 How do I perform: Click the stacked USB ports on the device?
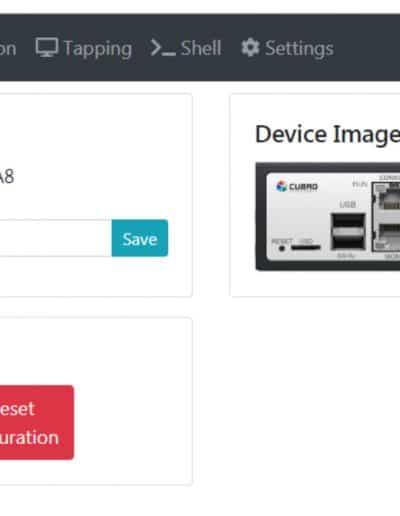(x=348, y=232)
